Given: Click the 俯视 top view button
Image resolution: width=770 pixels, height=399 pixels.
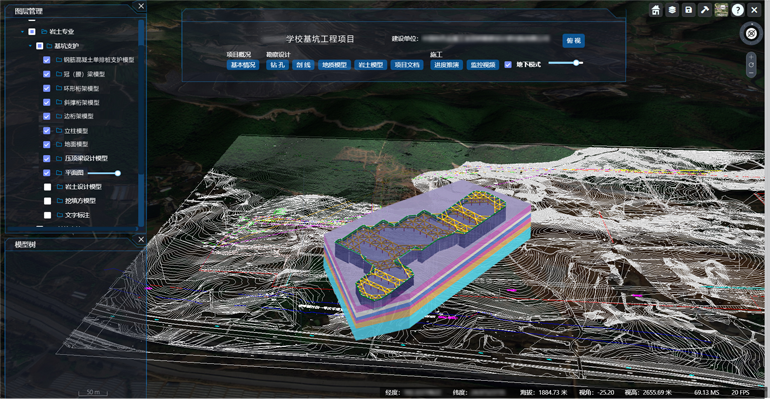Looking at the screenshot, I should coord(574,41).
